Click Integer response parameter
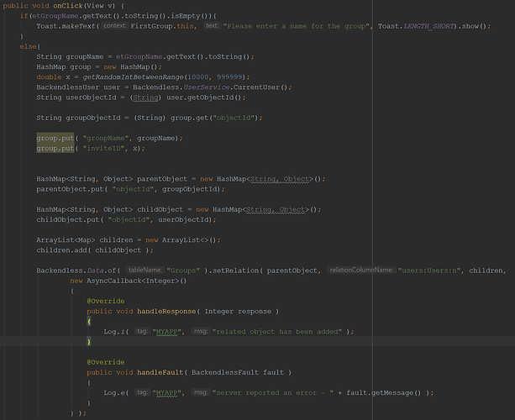 click(238, 311)
